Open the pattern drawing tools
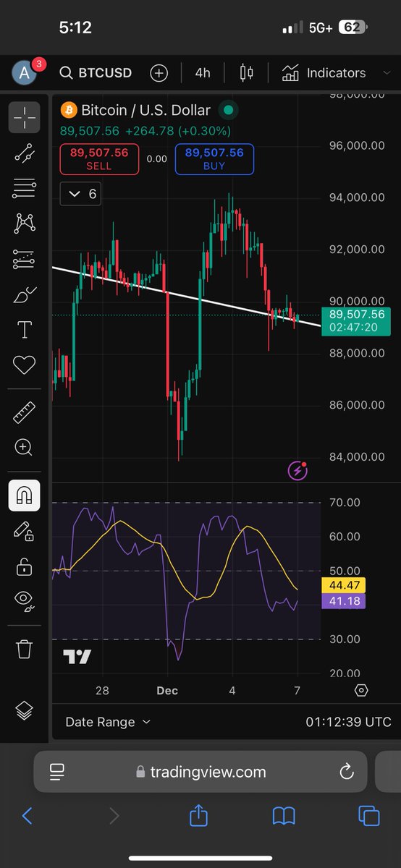This screenshot has height=868, width=401. point(24,223)
